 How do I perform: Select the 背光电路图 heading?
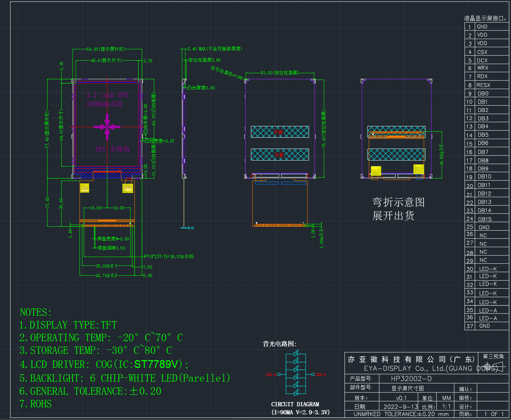pos(279,344)
